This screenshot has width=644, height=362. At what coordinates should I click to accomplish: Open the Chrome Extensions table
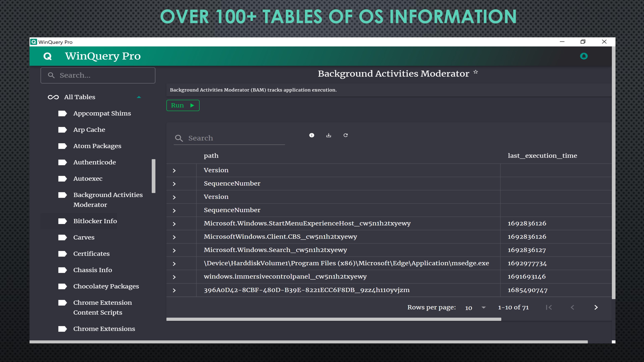104,329
